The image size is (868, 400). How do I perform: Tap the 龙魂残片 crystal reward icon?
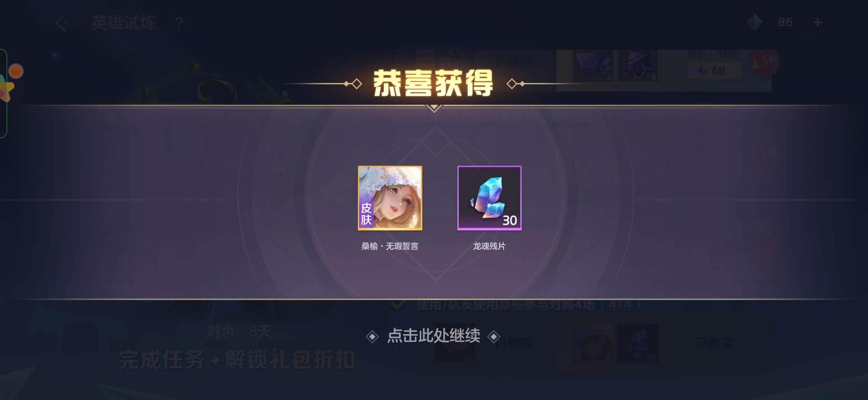[489, 198]
